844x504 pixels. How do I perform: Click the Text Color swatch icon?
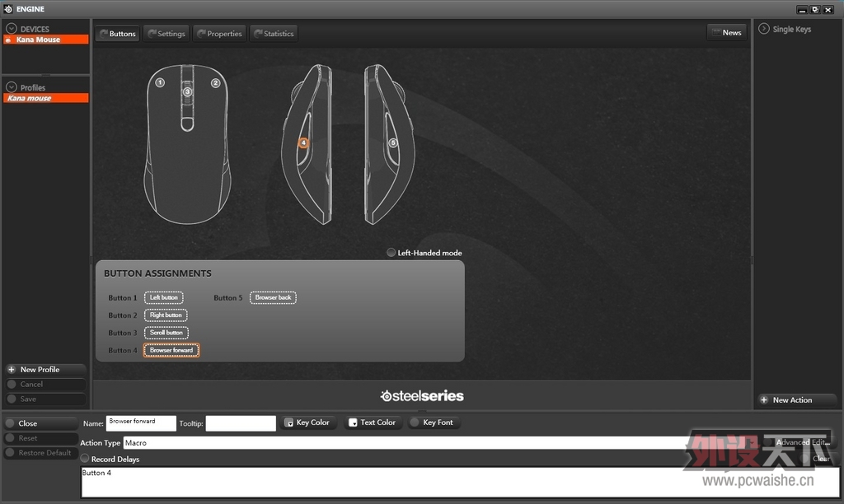(353, 422)
